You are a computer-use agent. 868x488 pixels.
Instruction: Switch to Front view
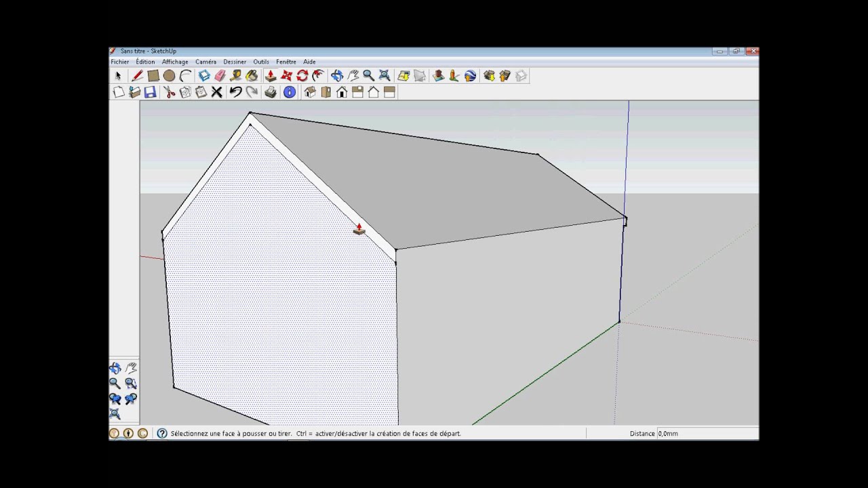tap(342, 92)
